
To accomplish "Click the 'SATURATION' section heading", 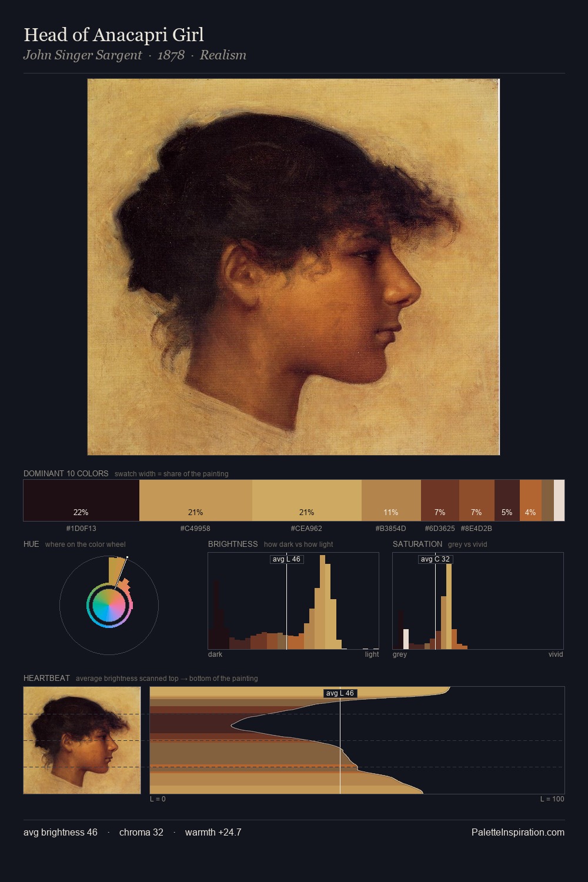I will pos(417,544).
